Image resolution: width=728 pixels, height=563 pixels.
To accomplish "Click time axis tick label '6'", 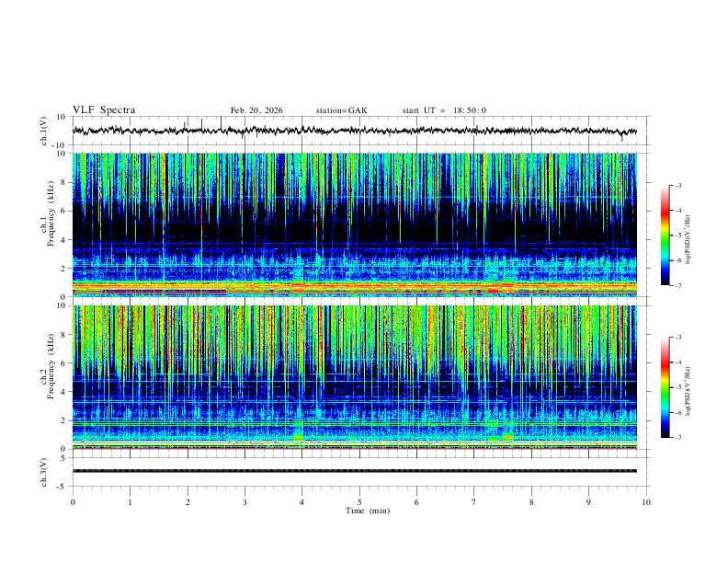I will tap(417, 502).
